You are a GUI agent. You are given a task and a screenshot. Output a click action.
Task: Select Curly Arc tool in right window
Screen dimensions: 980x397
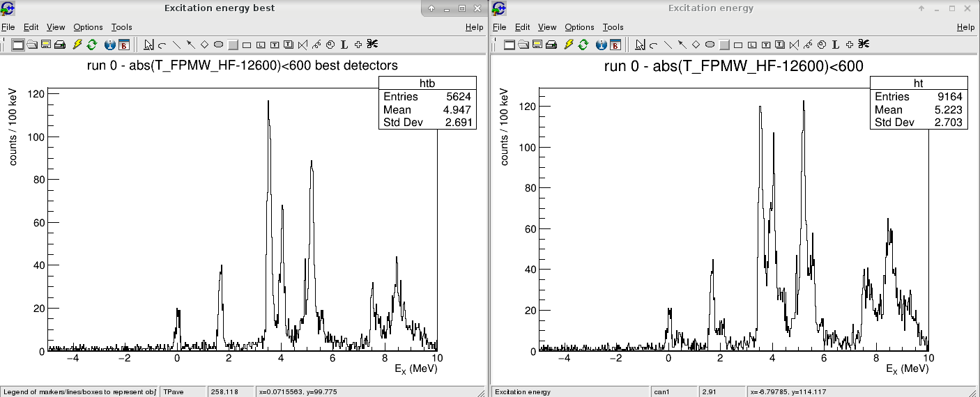[x=822, y=45]
